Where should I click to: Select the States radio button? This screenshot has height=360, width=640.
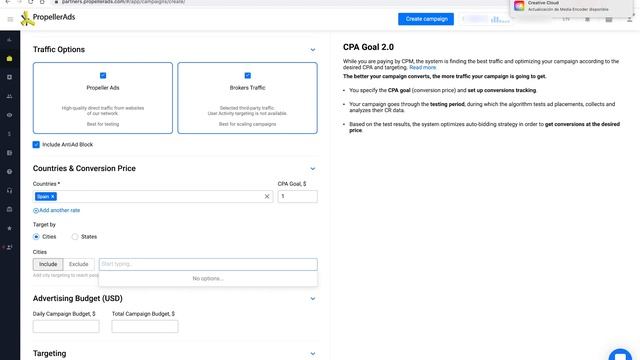75,237
